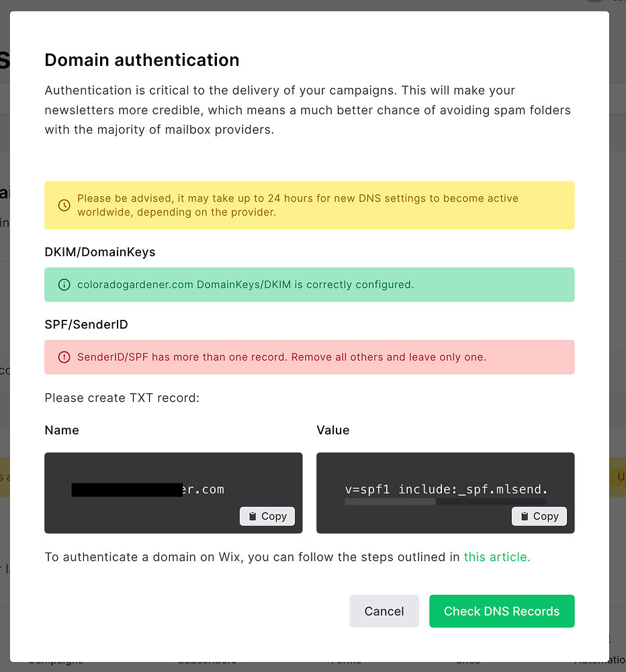Copy the TXT record Name
The width and height of the screenshot is (626, 672).
pos(267,516)
